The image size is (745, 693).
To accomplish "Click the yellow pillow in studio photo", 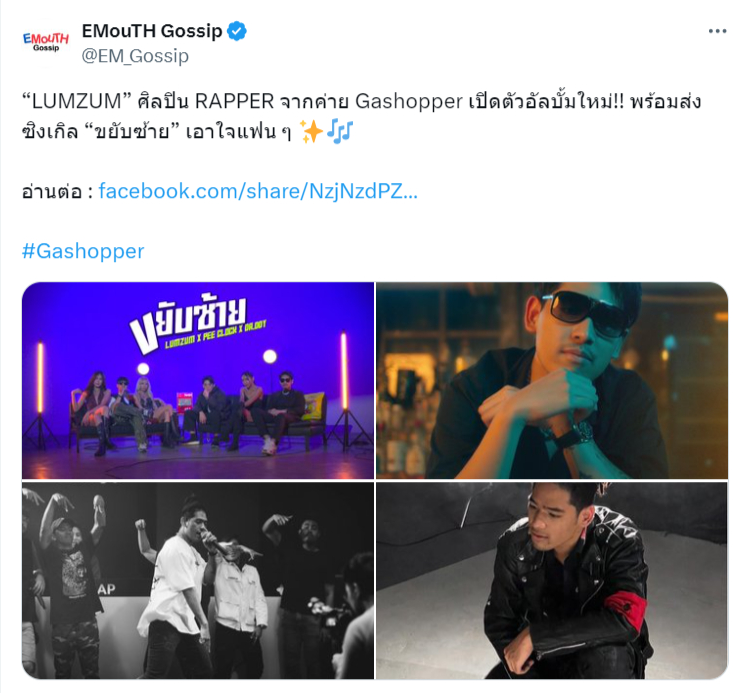I will click(x=314, y=407).
